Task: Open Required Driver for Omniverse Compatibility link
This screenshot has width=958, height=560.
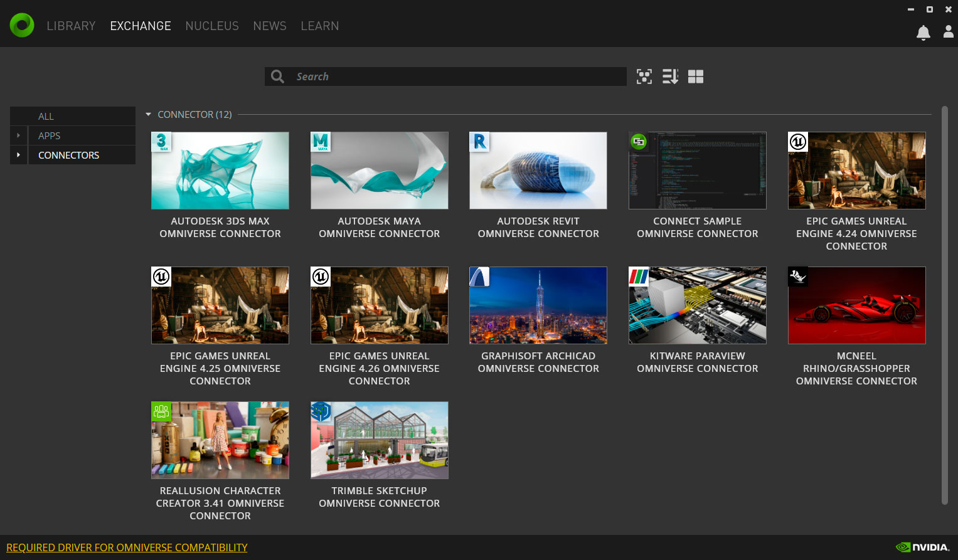Action: click(127, 547)
